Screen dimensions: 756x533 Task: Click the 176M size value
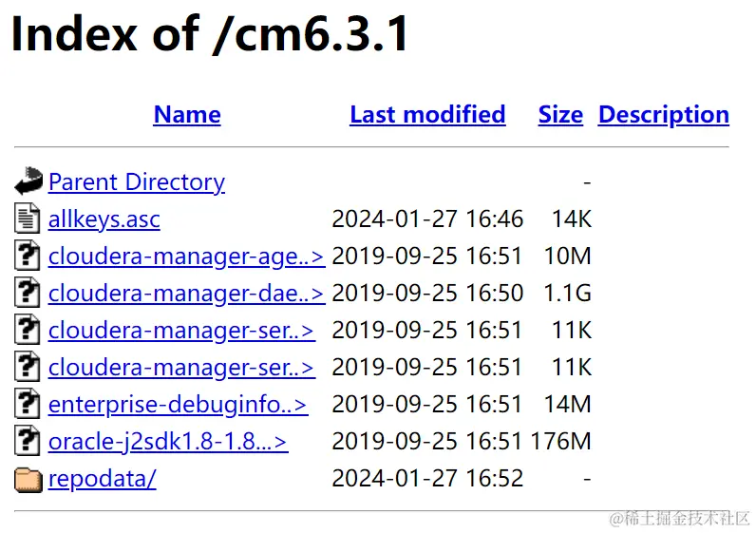(x=560, y=442)
